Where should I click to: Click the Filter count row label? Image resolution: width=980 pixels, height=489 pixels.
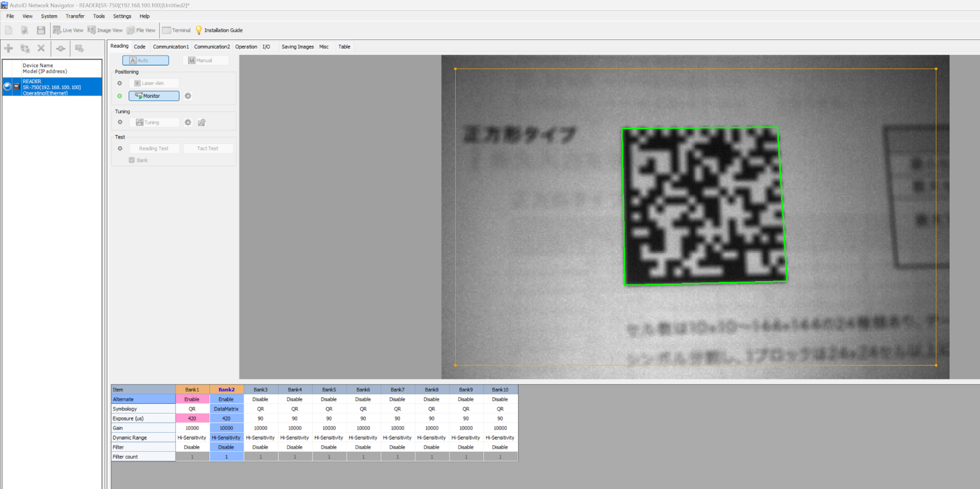pyautogui.click(x=143, y=457)
